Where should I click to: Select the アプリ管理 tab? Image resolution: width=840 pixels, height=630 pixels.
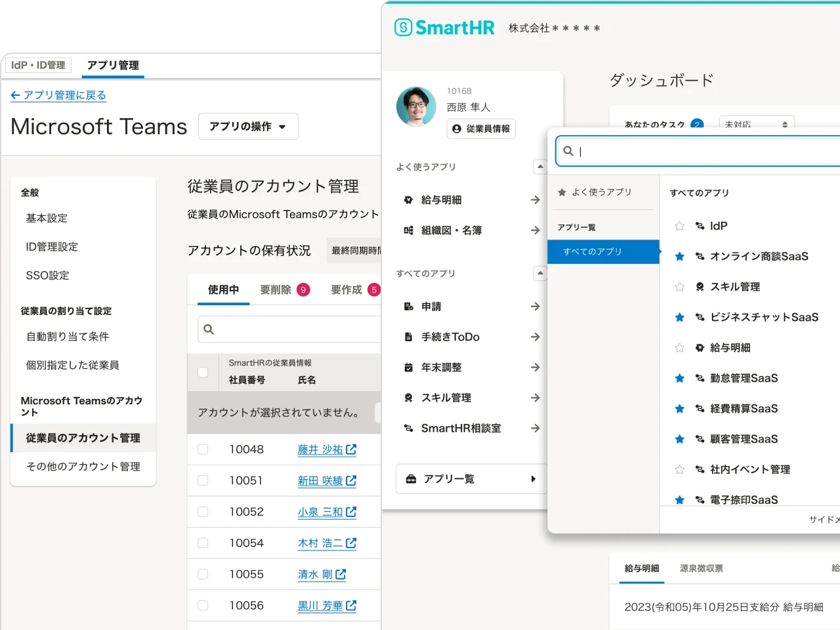pyautogui.click(x=113, y=66)
